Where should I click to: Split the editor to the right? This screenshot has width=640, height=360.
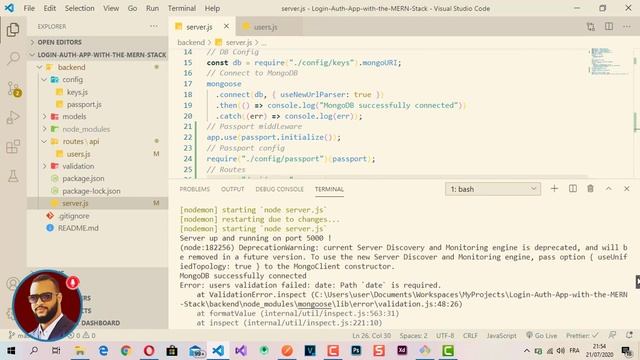(x=609, y=27)
